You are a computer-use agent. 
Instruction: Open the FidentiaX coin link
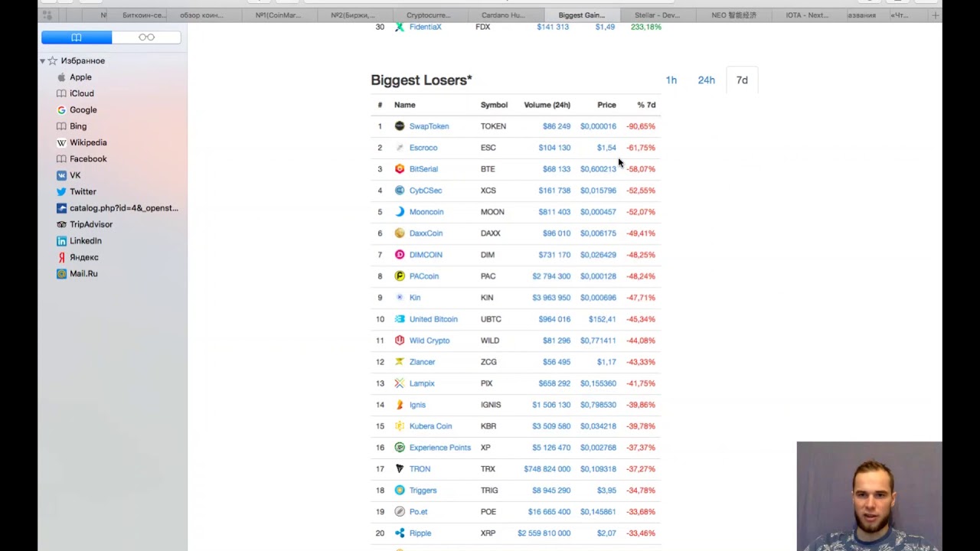(425, 27)
